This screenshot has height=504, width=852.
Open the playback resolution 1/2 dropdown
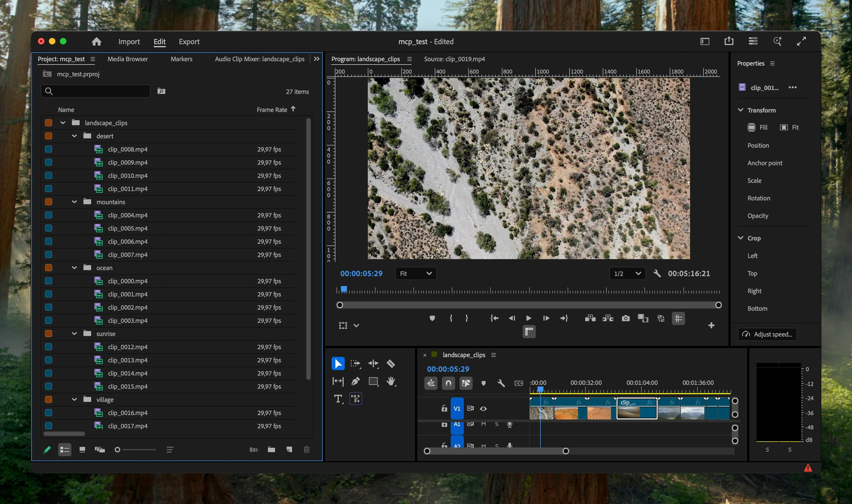pyautogui.click(x=627, y=273)
